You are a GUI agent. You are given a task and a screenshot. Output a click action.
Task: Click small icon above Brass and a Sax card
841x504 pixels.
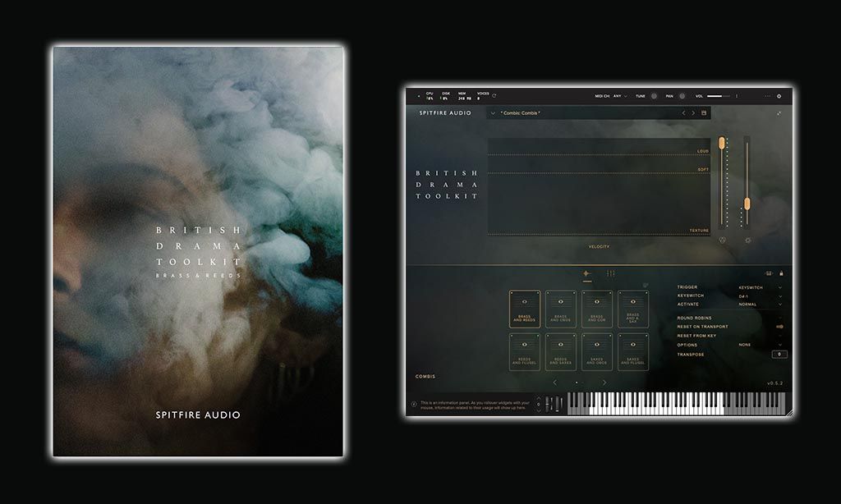point(646,285)
